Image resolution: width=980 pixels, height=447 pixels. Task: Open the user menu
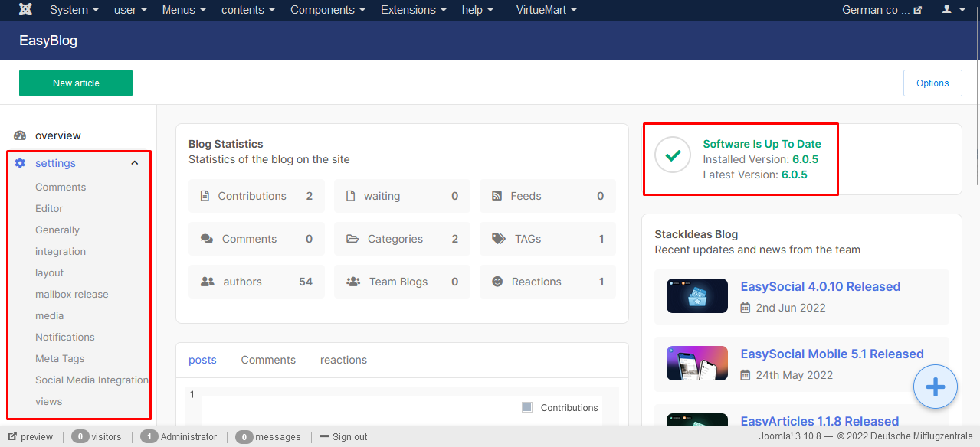pyautogui.click(x=130, y=10)
